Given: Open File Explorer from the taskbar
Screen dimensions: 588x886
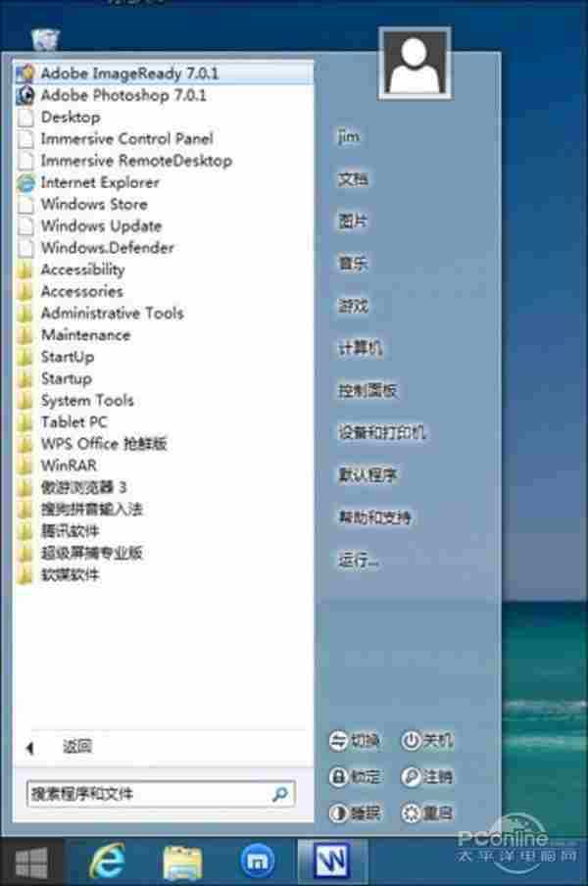Looking at the screenshot, I should [182, 862].
